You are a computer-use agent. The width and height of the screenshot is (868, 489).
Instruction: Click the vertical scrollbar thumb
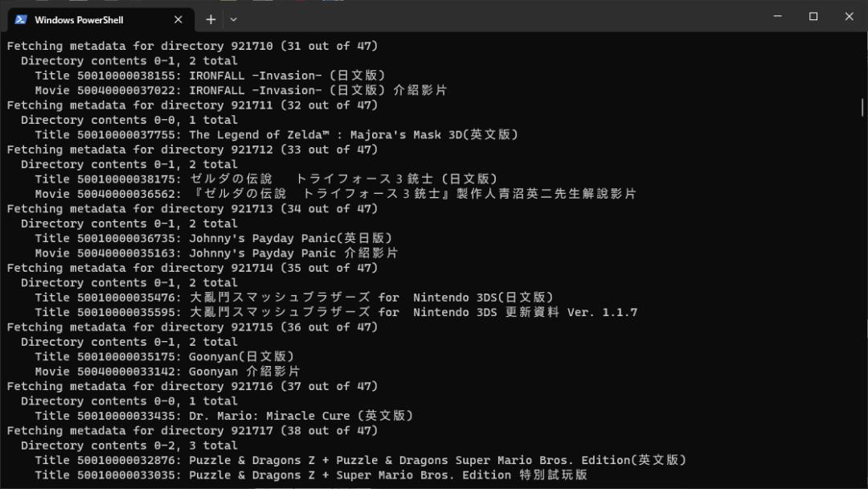tap(862, 107)
